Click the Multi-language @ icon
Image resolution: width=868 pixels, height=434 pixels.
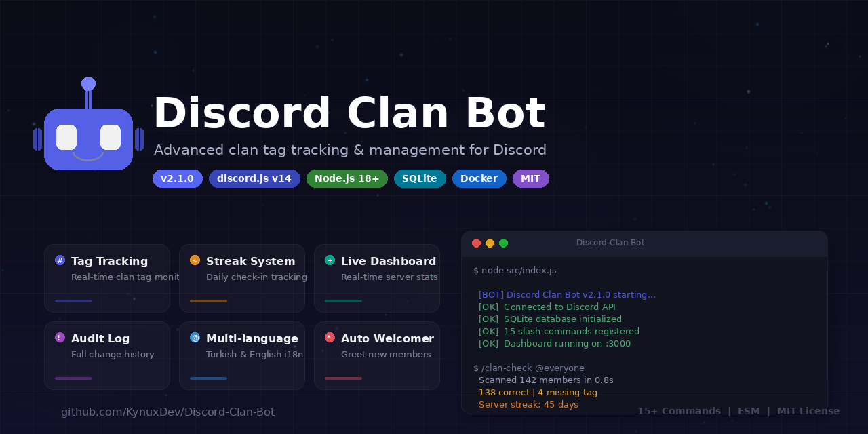(x=195, y=337)
